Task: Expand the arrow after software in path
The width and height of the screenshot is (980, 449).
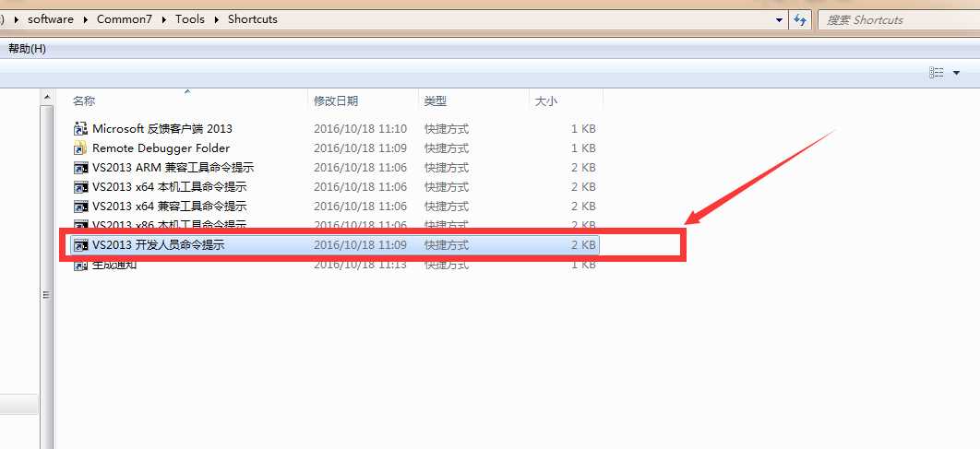Action: pyautogui.click(x=85, y=19)
